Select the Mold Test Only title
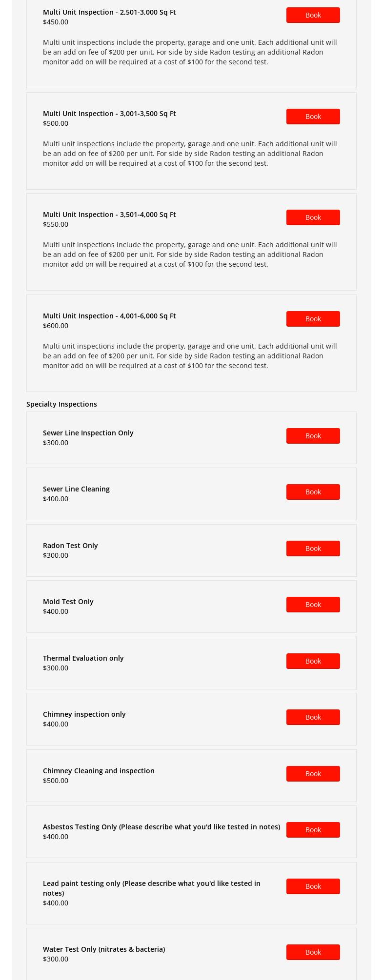 pyautogui.click(x=68, y=602)
